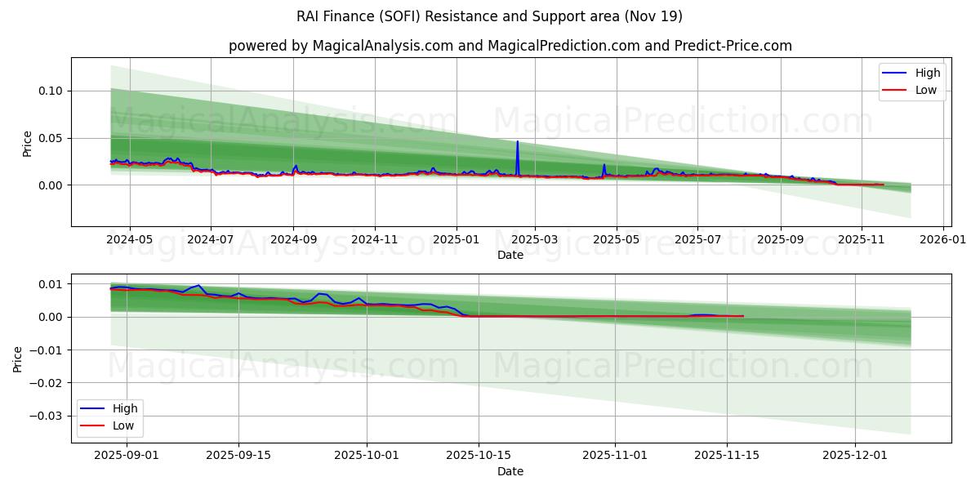Click the 0.05 gridline label on top chart
The width and height of the screenshot is (980, 490).
[52, 137]
